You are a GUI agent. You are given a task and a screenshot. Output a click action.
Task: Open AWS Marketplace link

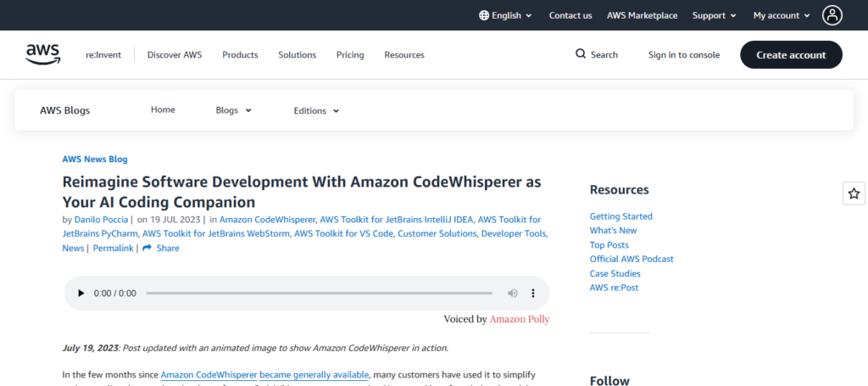643,15
